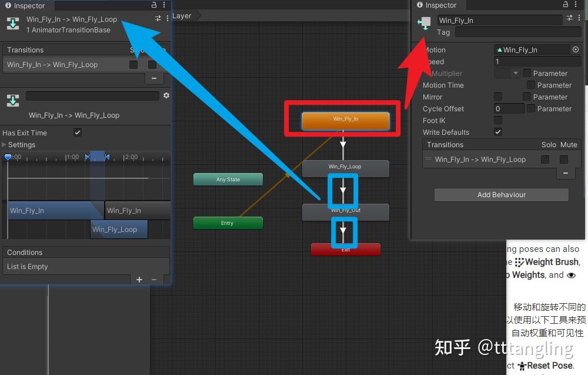Image resolution: width=588 pixels, height=375 pixels.
Task: Click the transition icon beside the name field
Action: point(13,101)
